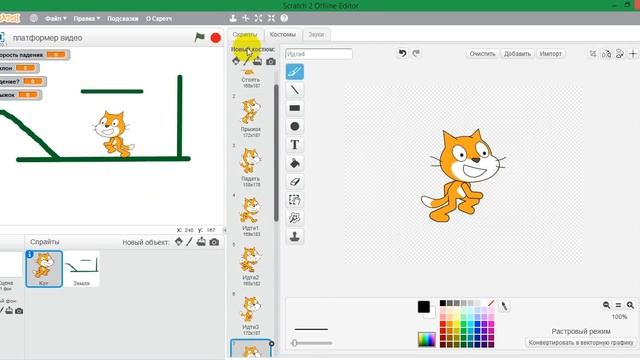Screen dimensions: 640x360
Task: Choose new sprite from library
Action: [178, 242]
